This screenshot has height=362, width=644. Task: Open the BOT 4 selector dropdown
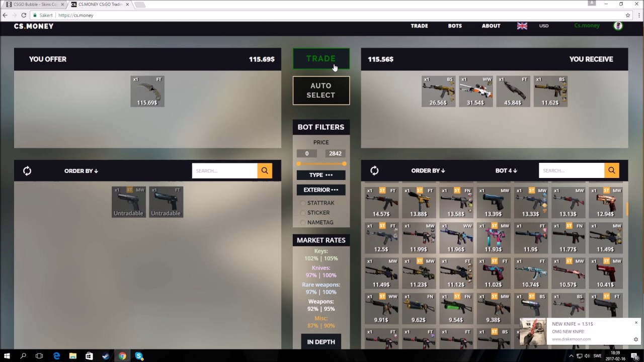click(506, 171)
